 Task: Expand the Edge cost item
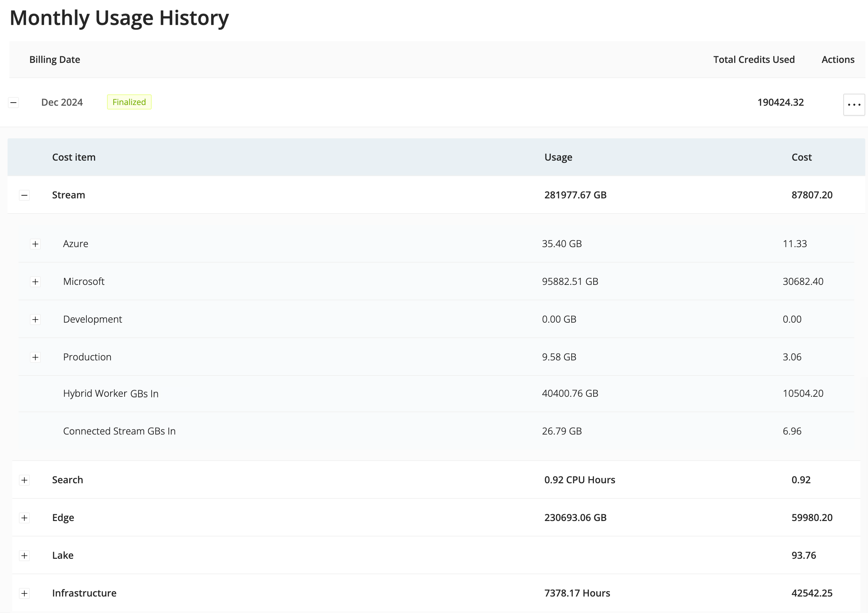pos(25,518)
